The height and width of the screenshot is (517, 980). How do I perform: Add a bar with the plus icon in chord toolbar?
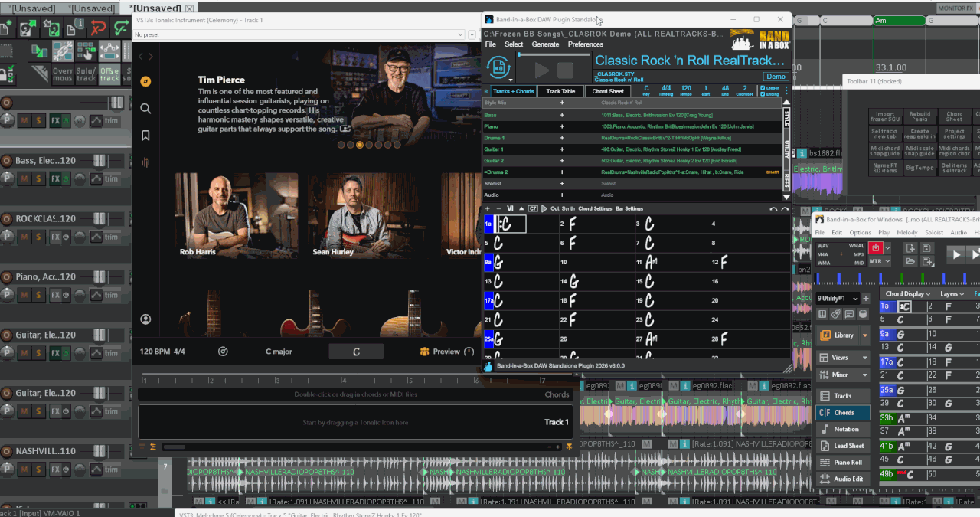[x=488, y=208]
